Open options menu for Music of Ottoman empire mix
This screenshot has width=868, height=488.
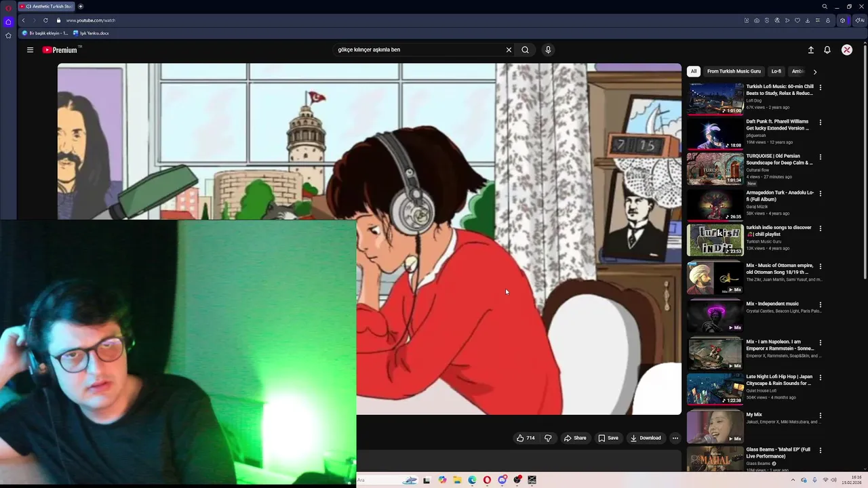[x=821, y=267]
